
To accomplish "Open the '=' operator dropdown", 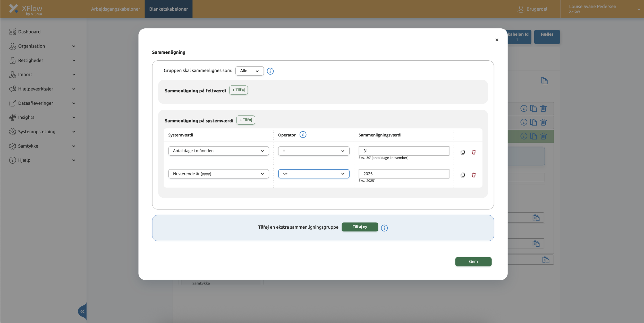I will tap(313, 151).
